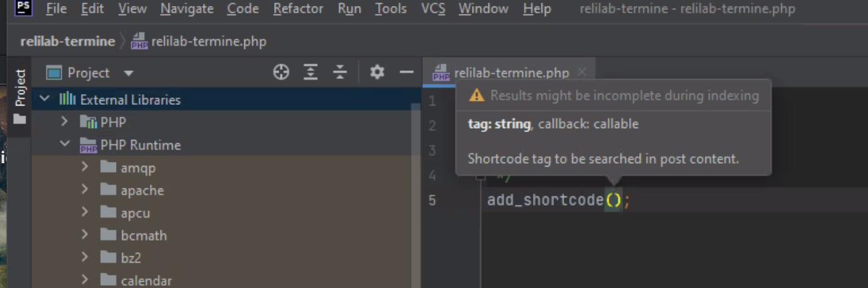Open Project panel settings gear
This screenshot has width=868, height=288.
click(x=377, y=72)
